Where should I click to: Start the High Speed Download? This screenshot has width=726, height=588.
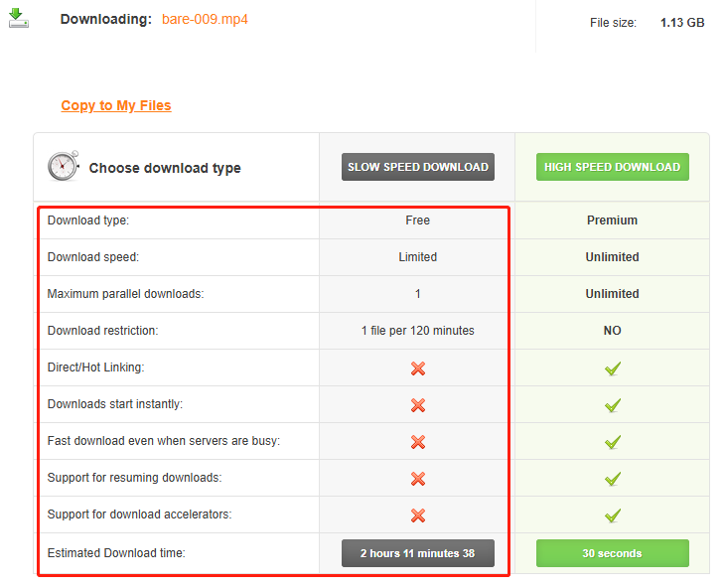click(x=612, y=167)
